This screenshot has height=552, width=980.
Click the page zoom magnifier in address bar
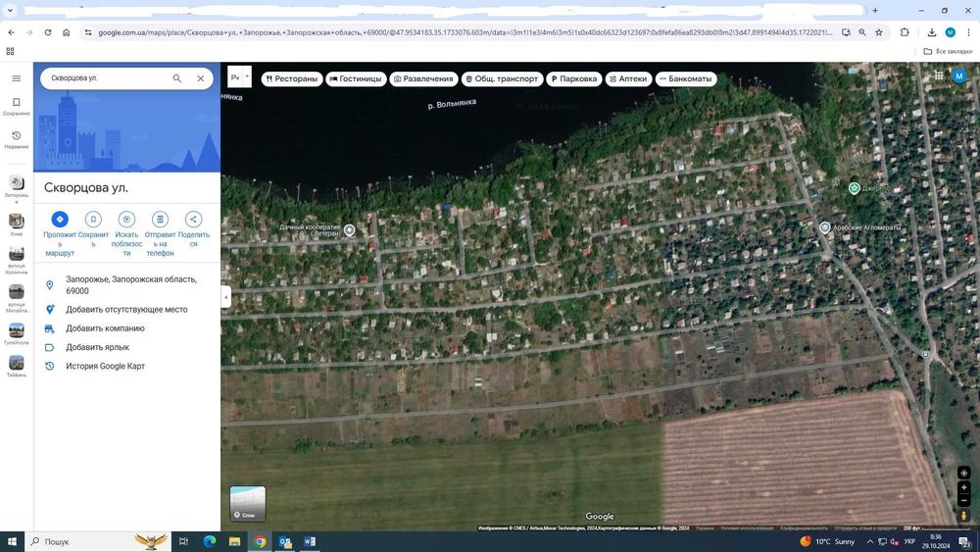[x=862, y=32]
